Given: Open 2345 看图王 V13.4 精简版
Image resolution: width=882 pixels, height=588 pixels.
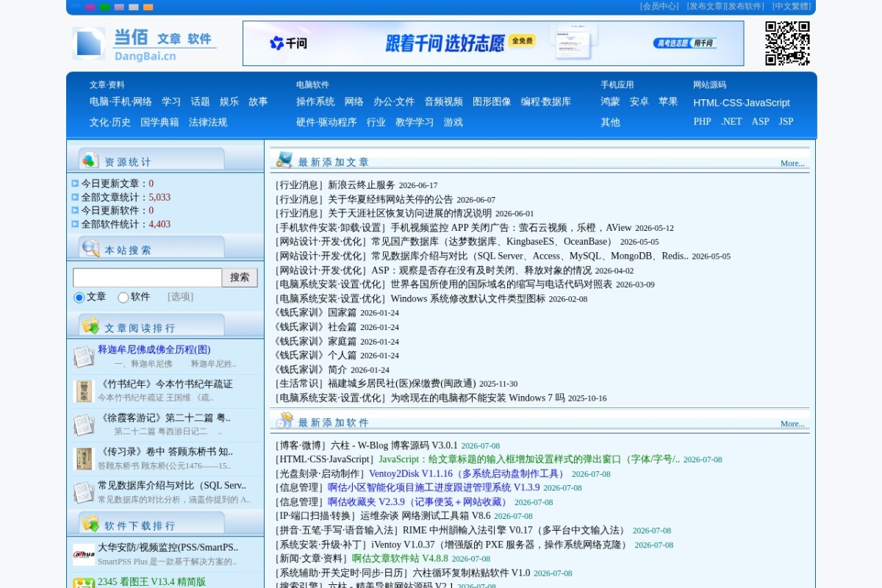Looking at the screenshot, I should pos(151,582).
